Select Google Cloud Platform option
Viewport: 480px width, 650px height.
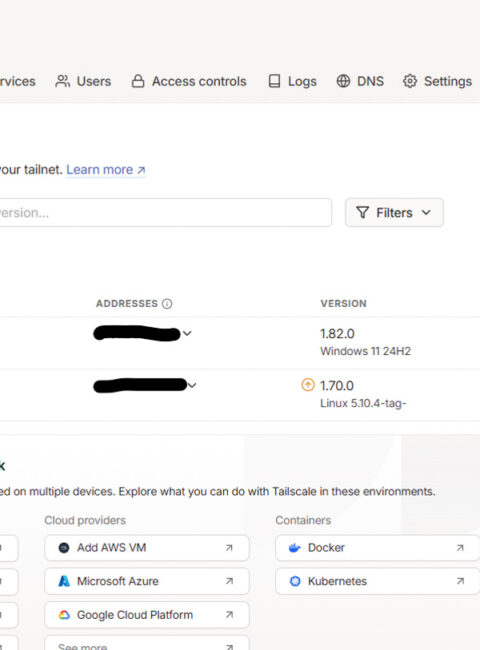click(x=147, y=615)
